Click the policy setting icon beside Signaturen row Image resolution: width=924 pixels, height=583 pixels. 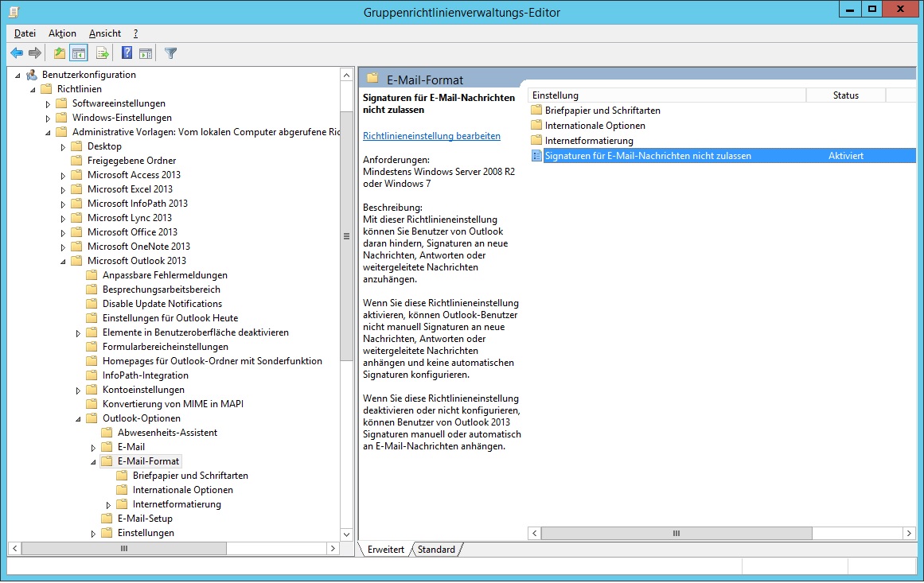tap(536, 155)
